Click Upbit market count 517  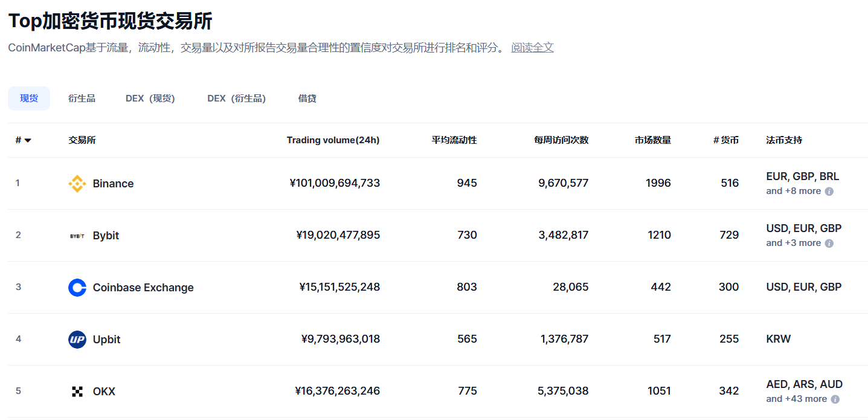[662, 339]
